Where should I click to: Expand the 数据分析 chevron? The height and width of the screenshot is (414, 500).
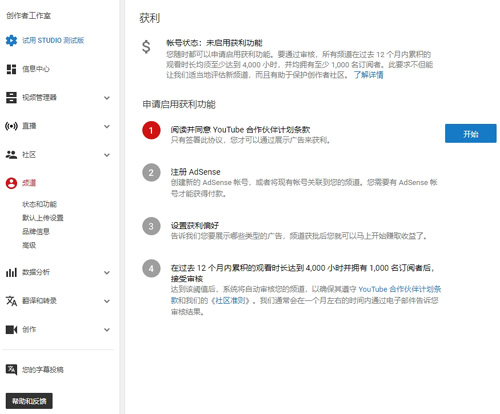[107, 273]
